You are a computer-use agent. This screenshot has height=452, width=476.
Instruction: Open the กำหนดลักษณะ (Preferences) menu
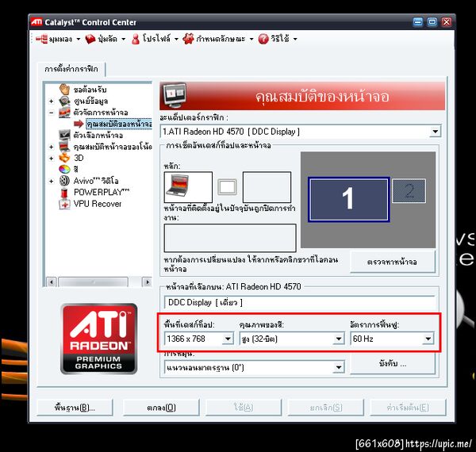click(x=217, y=39)
